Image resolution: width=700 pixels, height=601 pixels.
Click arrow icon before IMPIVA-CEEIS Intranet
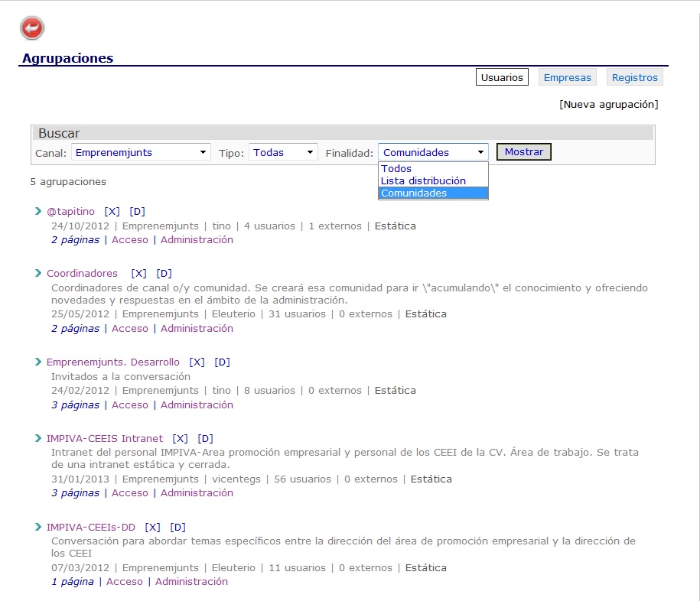click(x=38, y=438)
